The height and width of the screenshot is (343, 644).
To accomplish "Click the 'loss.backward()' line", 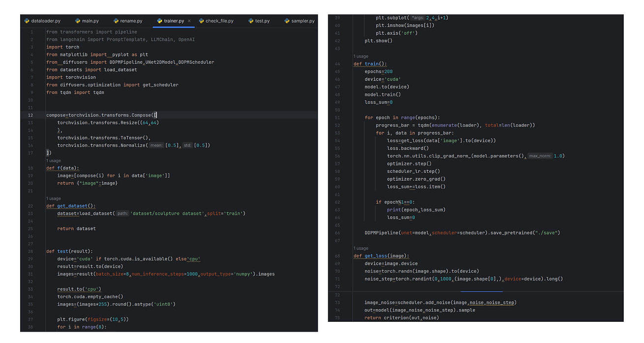I will click(408, 148).
